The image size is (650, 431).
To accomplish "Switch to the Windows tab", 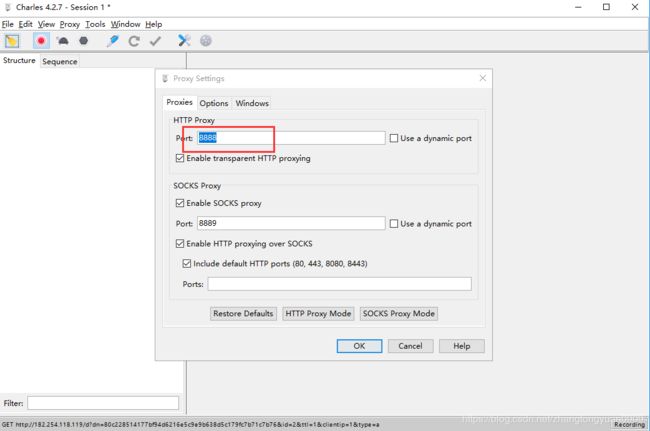I will tap(252, 103).
